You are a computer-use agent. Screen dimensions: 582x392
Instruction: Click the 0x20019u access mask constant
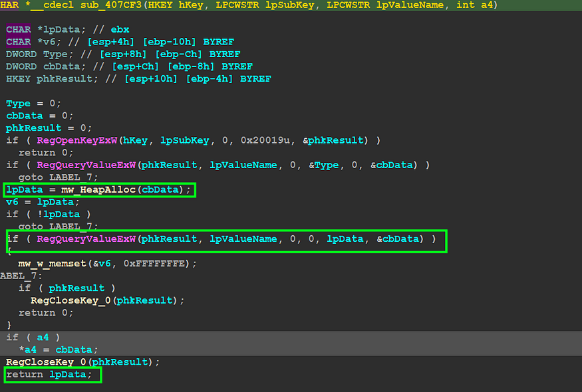click(265, 140)
